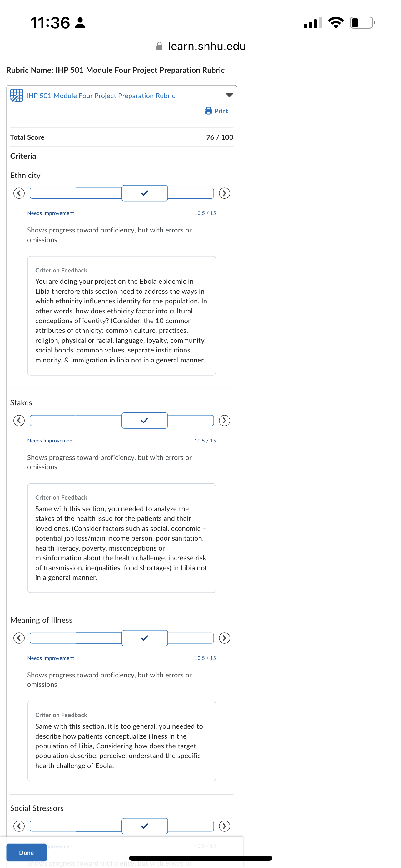Click next arrow for Meaning of Illness
This screenshot has height=868, width=401.
coord(224,638)
